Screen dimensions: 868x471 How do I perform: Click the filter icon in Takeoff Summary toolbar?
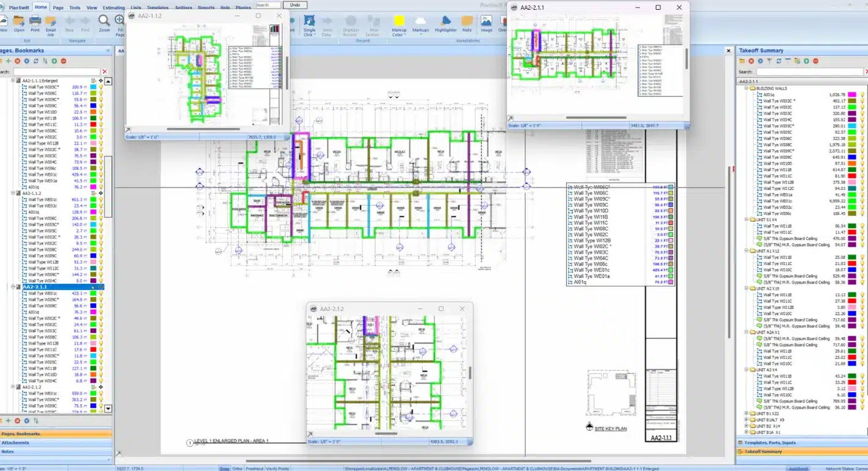point(770,61)
